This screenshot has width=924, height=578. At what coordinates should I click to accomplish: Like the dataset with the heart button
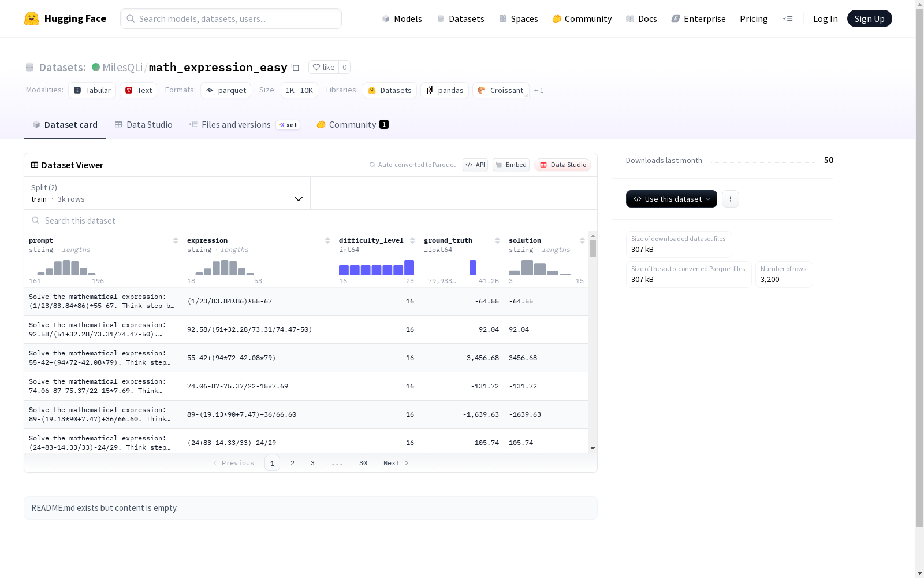tap(323, 67)
